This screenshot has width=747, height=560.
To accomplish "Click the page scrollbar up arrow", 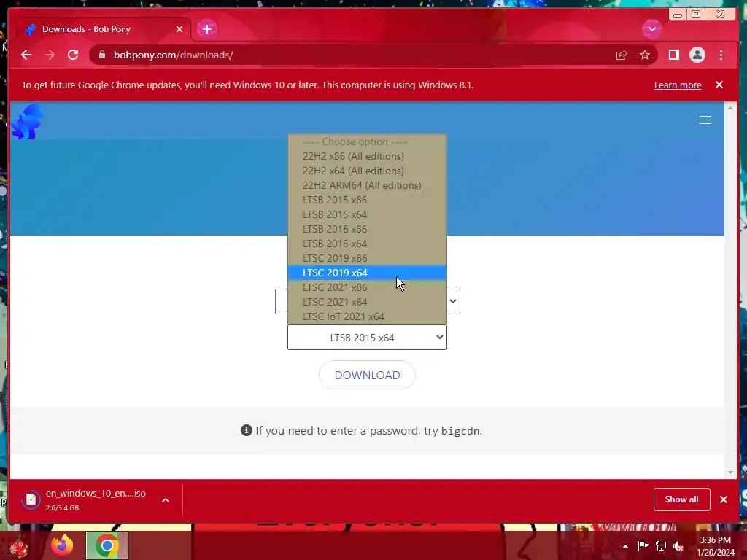I will pyautogui.click(x=730, y=108).
